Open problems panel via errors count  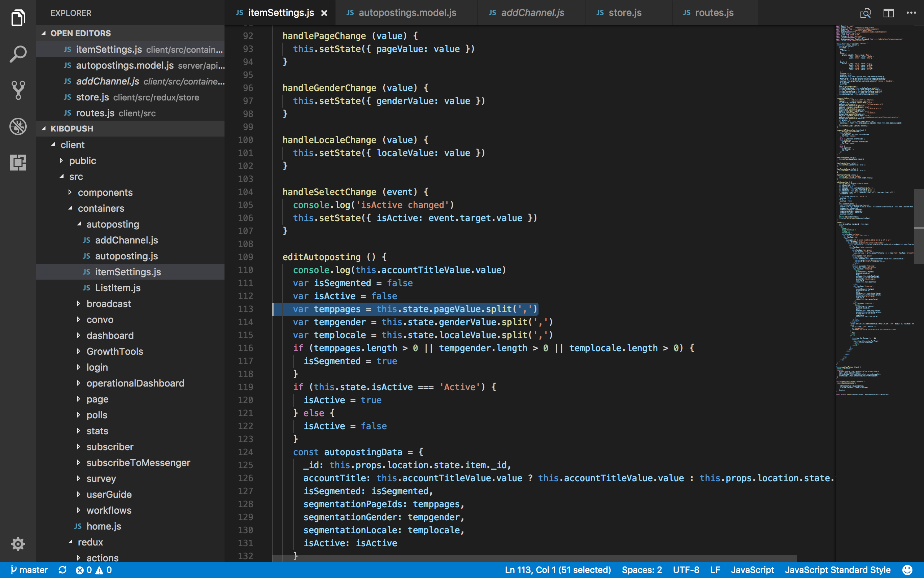tap(84, 570)
